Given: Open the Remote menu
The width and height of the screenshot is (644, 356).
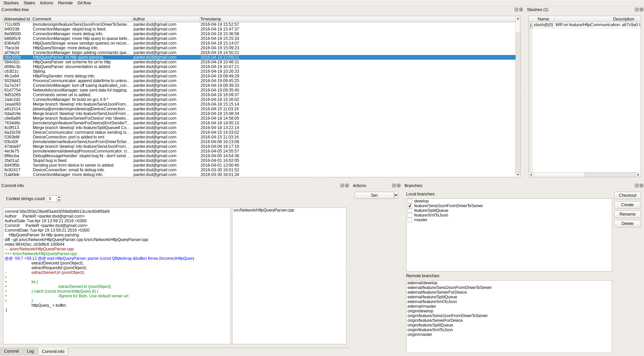Looking at the screenshot, I should (65, 3).
